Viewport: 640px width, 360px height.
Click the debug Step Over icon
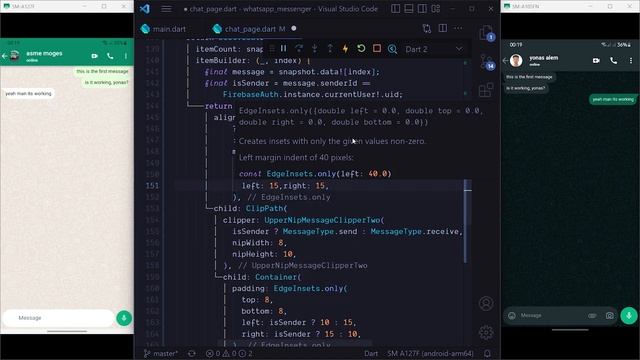point(299,49)
